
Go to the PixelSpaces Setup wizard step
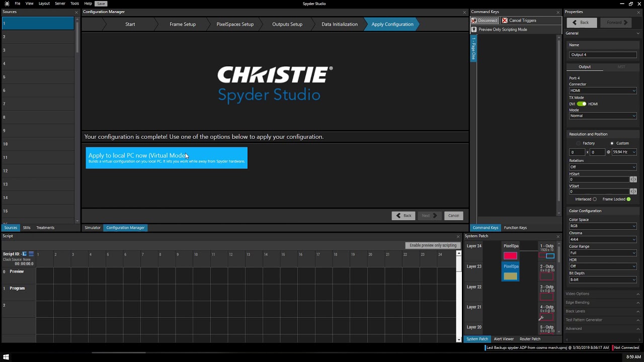(x=235, y=24)
